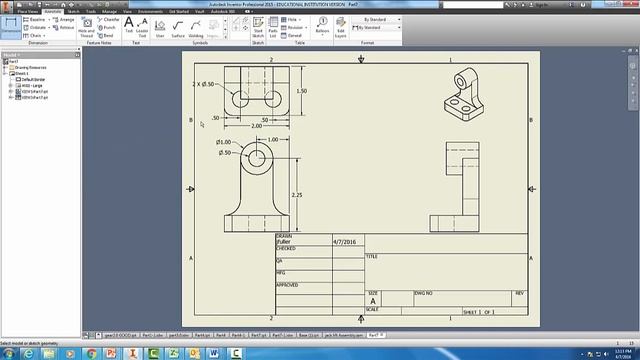Open the Inventor application menu button

coord(7,6)
